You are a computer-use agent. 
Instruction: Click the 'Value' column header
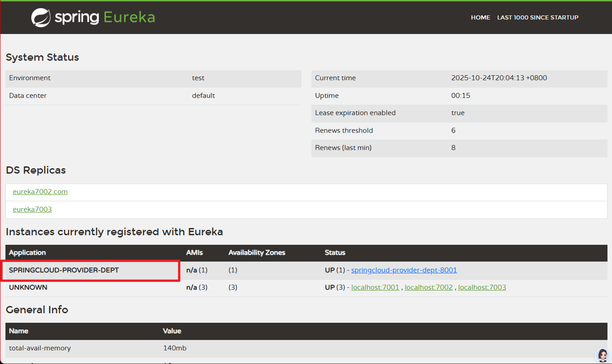[x=172, y=331]
